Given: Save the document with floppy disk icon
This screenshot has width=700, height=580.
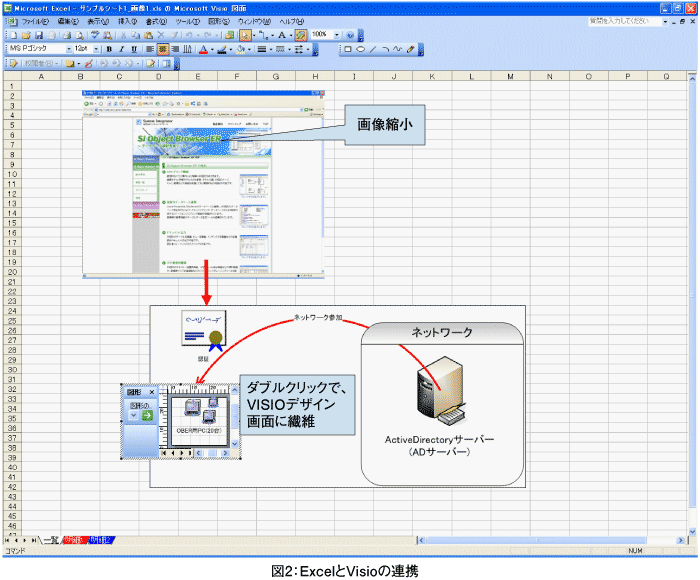Looking at the screenshot, I should 39,35.
